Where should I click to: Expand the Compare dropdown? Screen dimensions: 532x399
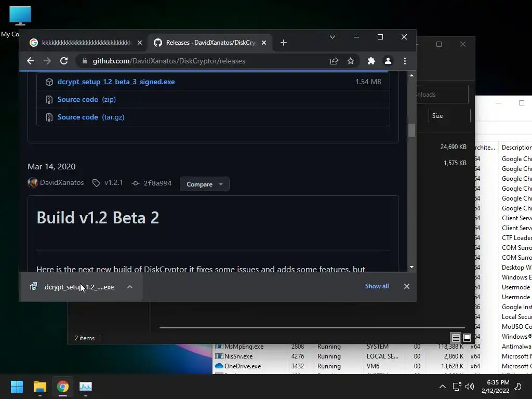coord(205,184)
